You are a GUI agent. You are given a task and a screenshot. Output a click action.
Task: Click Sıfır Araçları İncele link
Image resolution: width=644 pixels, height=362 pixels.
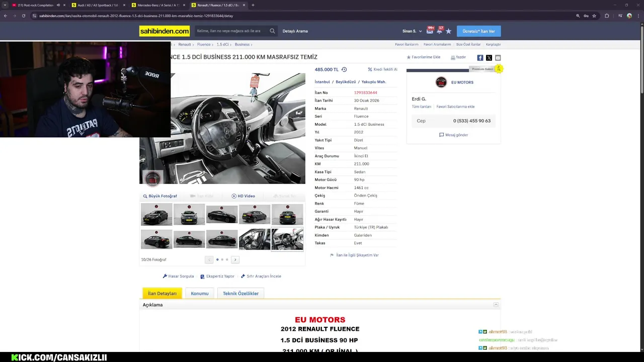coord(261,276)
